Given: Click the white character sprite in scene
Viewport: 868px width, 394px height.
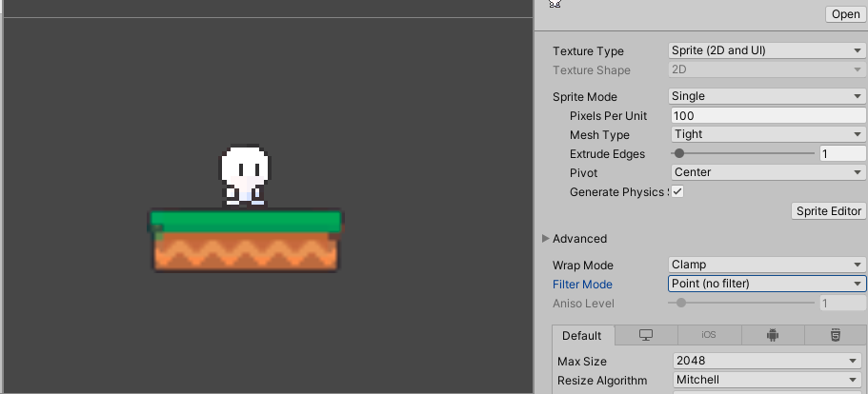Looking at the screenshot, I should 245,176.
